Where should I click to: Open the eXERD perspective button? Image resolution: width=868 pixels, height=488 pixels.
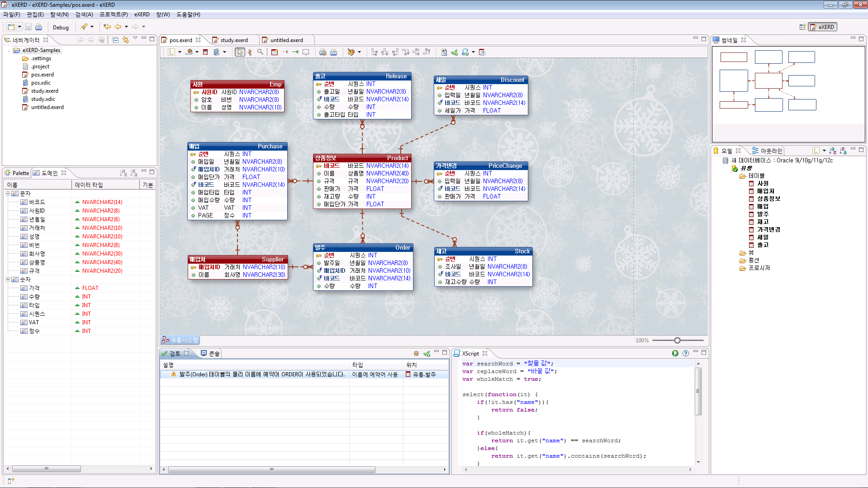pyautogui.click(x=822, y=27)
